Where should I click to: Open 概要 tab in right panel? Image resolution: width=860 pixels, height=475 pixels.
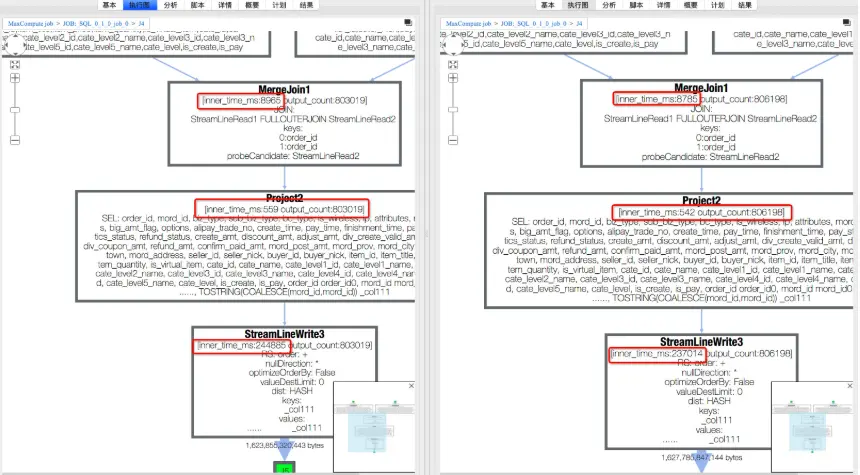coord(691,5)
